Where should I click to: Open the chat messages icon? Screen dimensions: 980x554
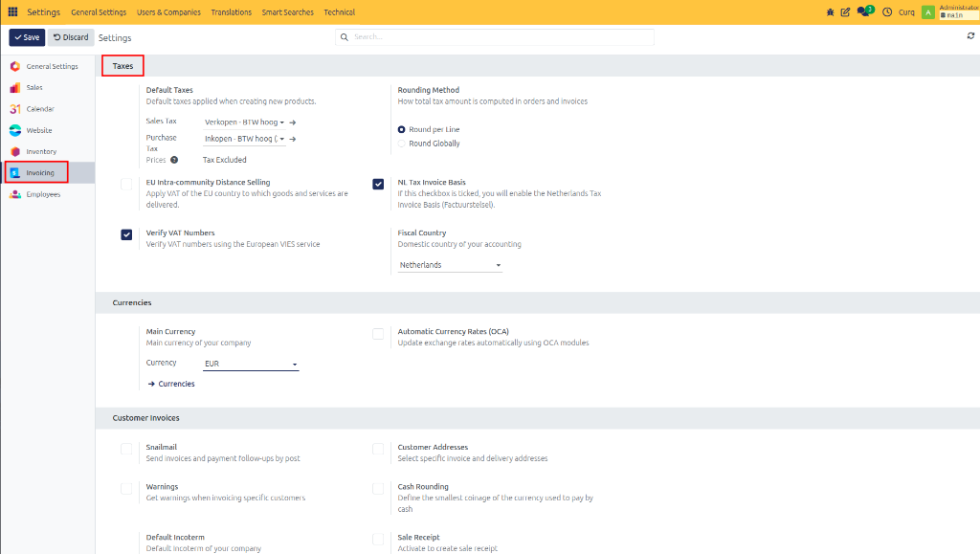pos(865,11)
